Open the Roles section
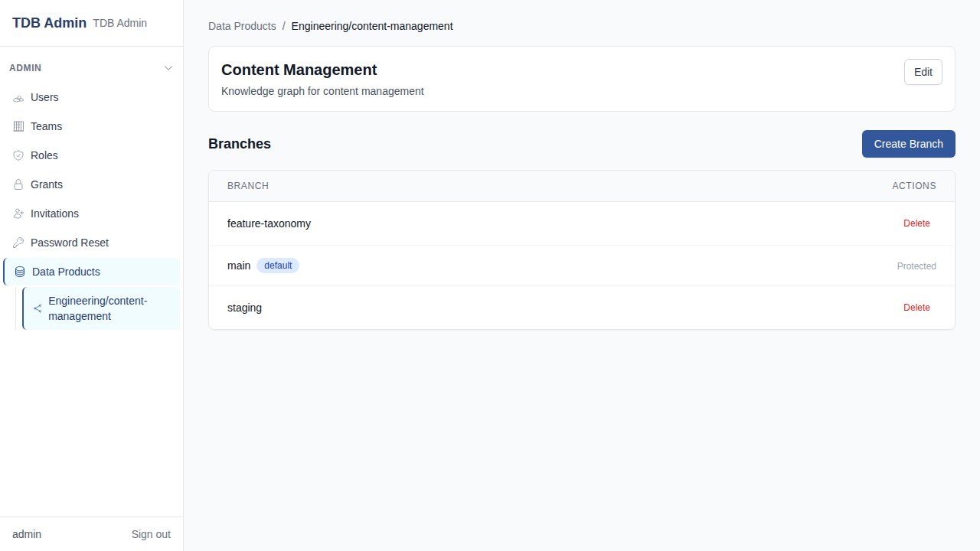This screenshot has width=980, height=551. tap(91, 155)
